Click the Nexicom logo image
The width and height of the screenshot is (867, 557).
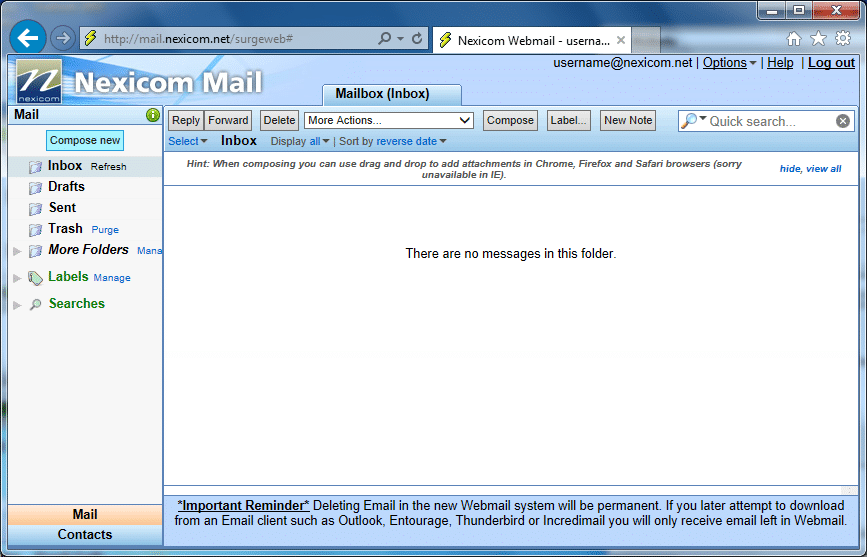click(39, 81)
